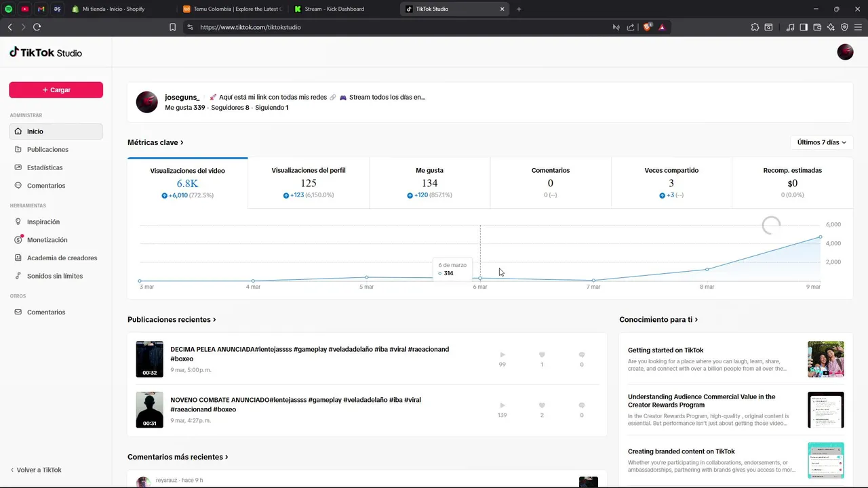Click the Getting started article thumbnail
This screenshot has width=868, height=488.
point(826,359)
